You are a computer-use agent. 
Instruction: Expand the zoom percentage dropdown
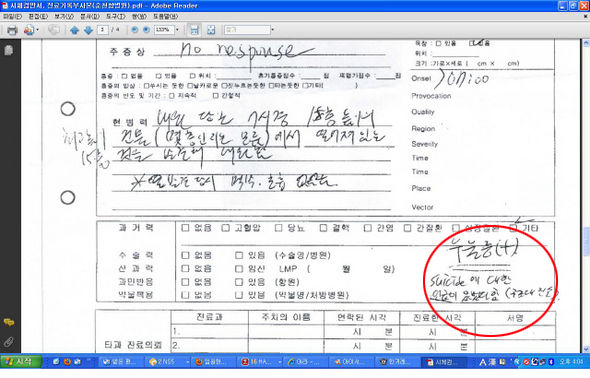click(x=177, y=30)
